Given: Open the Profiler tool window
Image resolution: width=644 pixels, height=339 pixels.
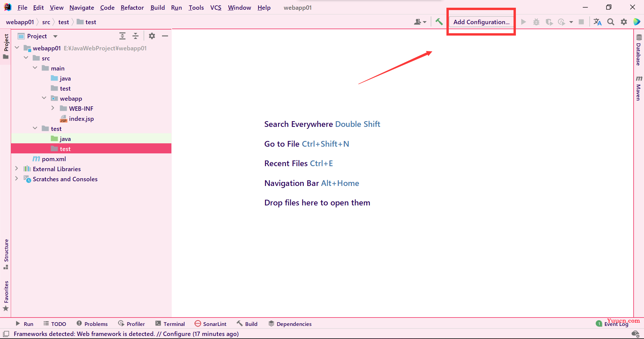Looking at the screenshot, I should coord(131,324).
